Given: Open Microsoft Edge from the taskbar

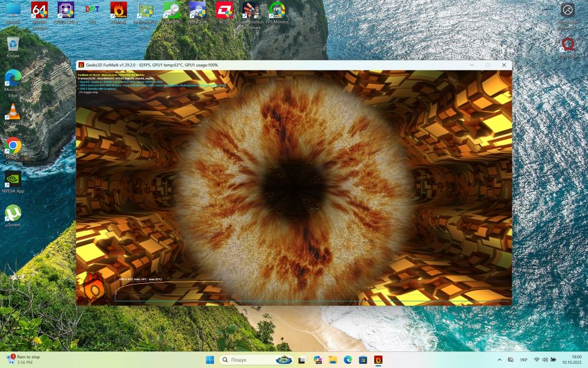Looking at the screenshot, I should 348,360.
